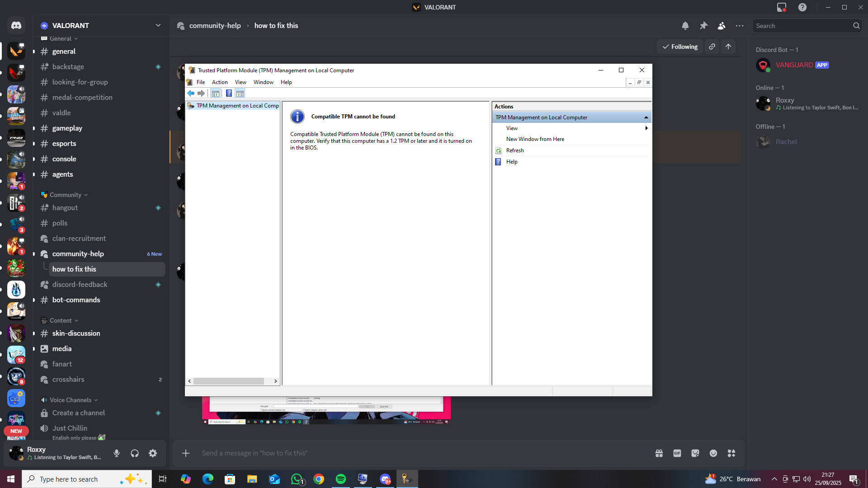Open Action menu in TPM window
868x488 pixels.
click(220, 82)
